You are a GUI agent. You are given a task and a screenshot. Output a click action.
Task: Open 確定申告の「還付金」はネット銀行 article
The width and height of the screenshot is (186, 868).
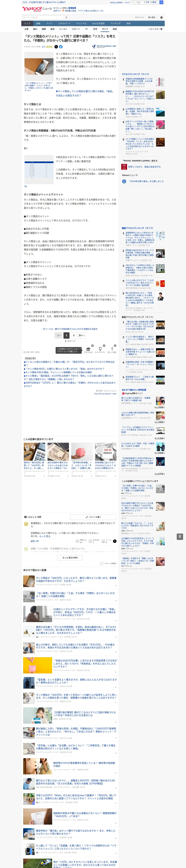tap(76, 832)
